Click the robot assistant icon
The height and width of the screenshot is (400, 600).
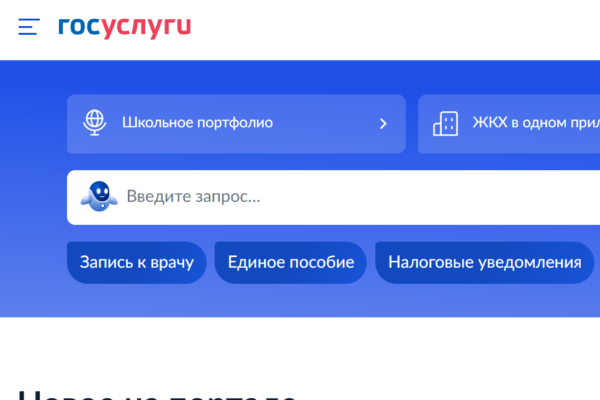click(x=99, y=196)
